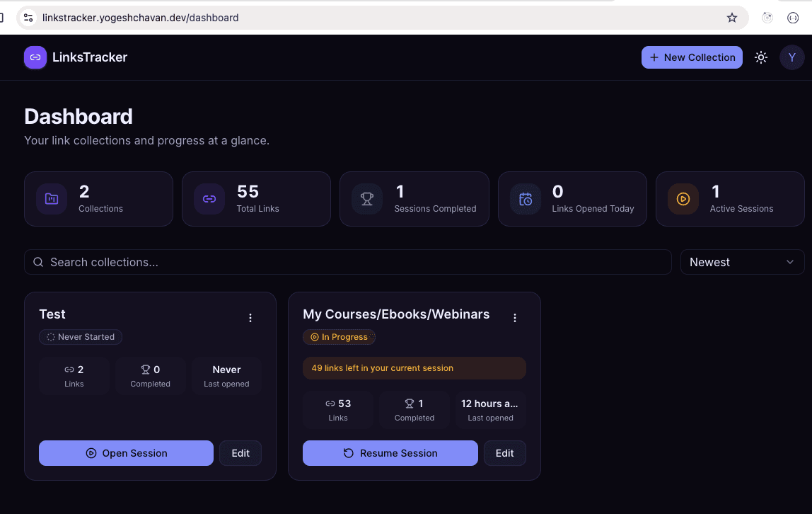This screenshot has height=514, width=812.
Task: Open the Newest sort dropdown
Action: 742,262
